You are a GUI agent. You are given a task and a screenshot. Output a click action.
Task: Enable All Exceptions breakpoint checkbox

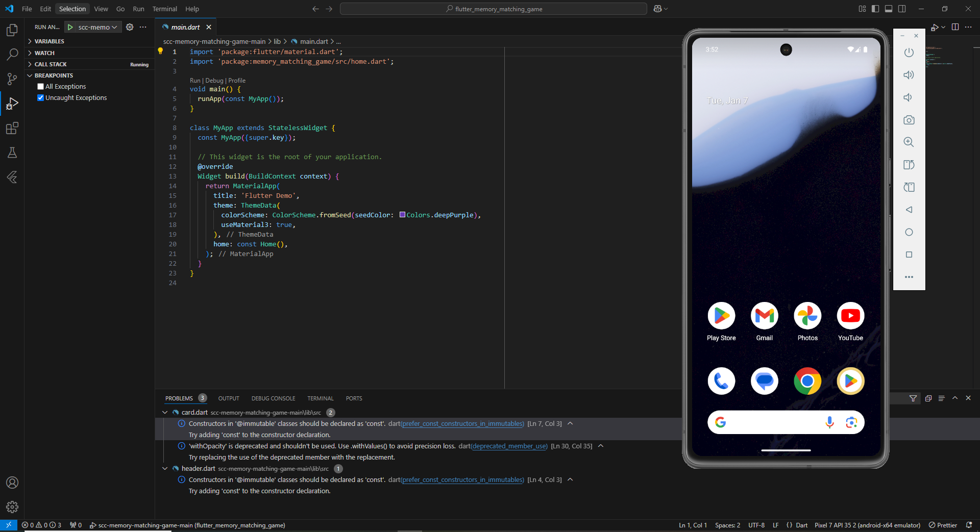40,87
